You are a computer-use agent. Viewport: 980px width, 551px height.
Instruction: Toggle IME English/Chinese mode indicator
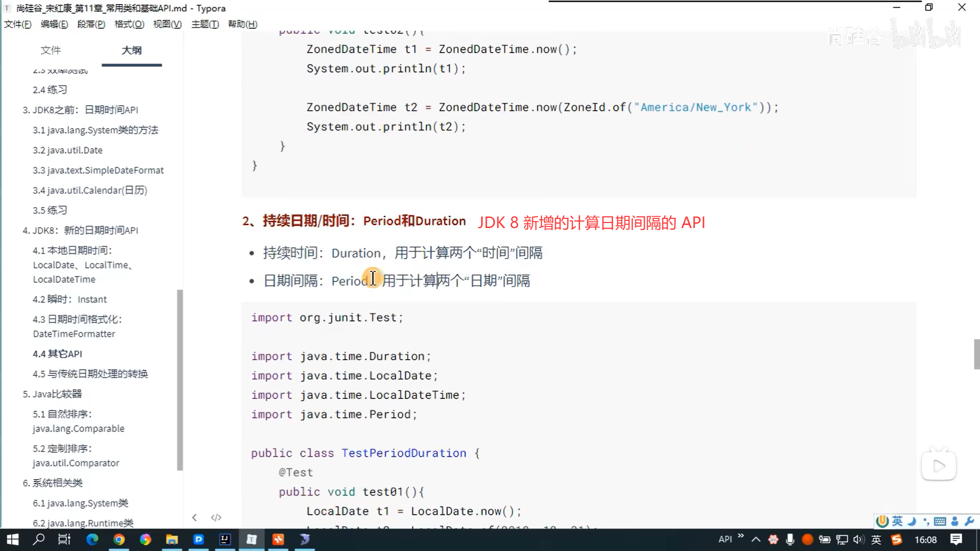pyautogui.click(x=897, y=521)
